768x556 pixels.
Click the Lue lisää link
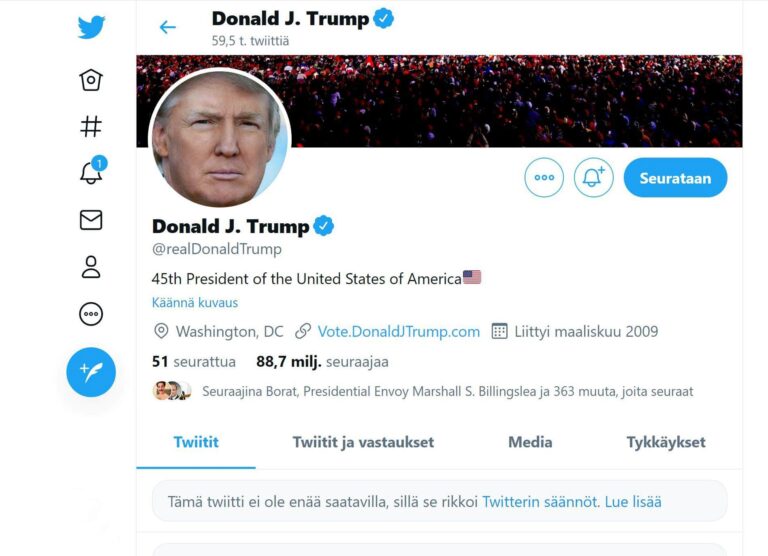pyautogui.click(x=633, y=502)
